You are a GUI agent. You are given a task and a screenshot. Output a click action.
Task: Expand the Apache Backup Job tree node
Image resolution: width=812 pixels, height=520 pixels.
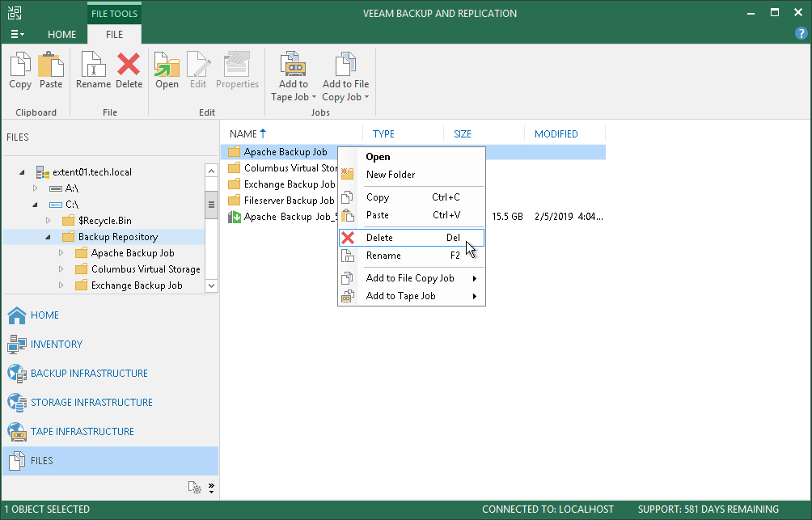coord(61,253)
